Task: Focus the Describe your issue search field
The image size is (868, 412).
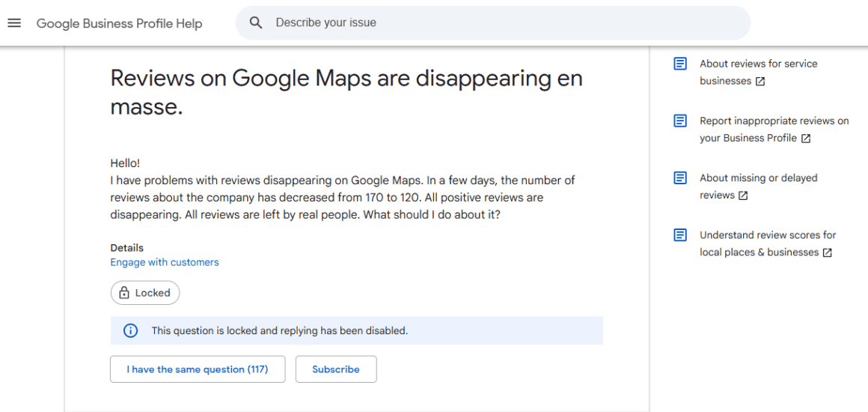Action: (x=492, y=22)
